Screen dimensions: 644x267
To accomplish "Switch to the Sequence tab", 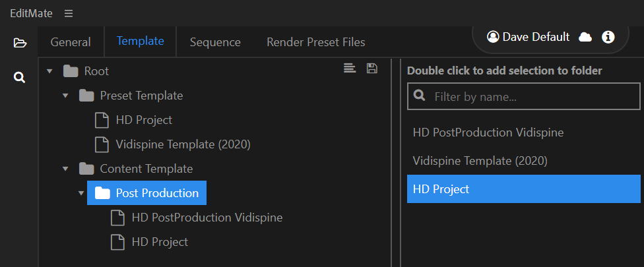I will pyautogui.click(x=215, y=42).
